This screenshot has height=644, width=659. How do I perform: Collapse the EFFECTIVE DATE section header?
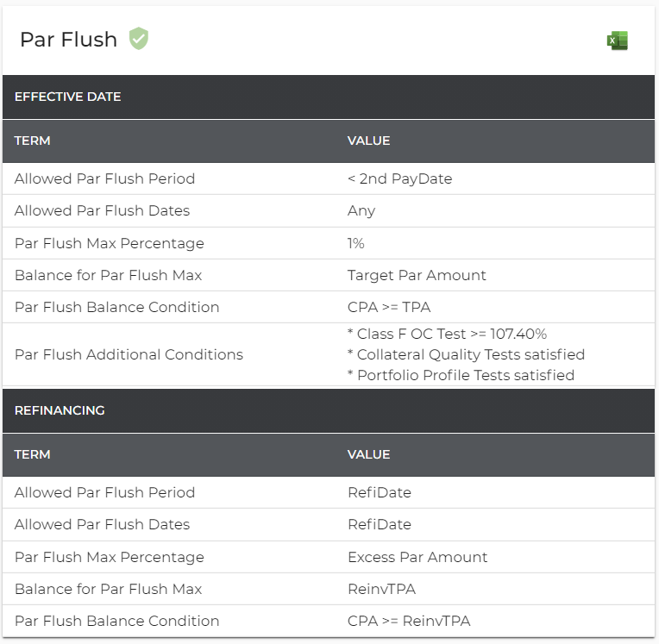click(x=68, y=97)
